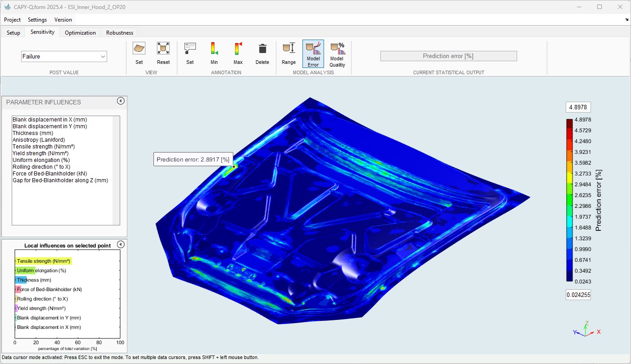The width and height of the screenshot is (631, 364).
Task: Click the Prediction error 2.8917 data tip
Action: point(194,159)
